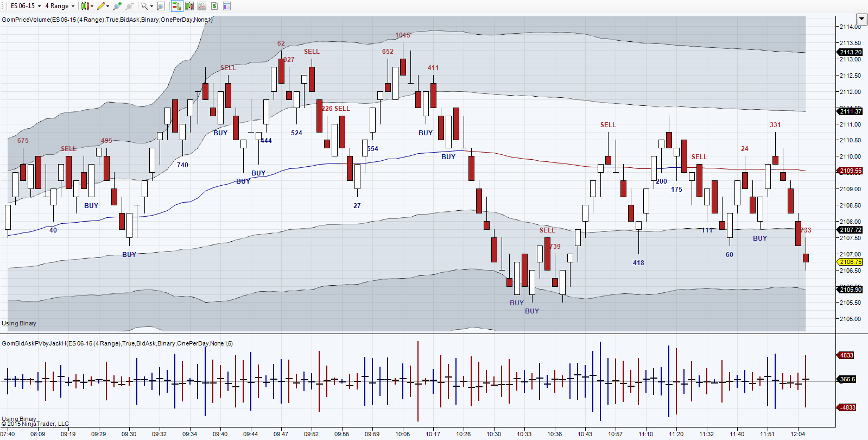Expand the drawing tools dropdown arrow
The width and height of the screenshot is (868, 440).
point(108,7)
